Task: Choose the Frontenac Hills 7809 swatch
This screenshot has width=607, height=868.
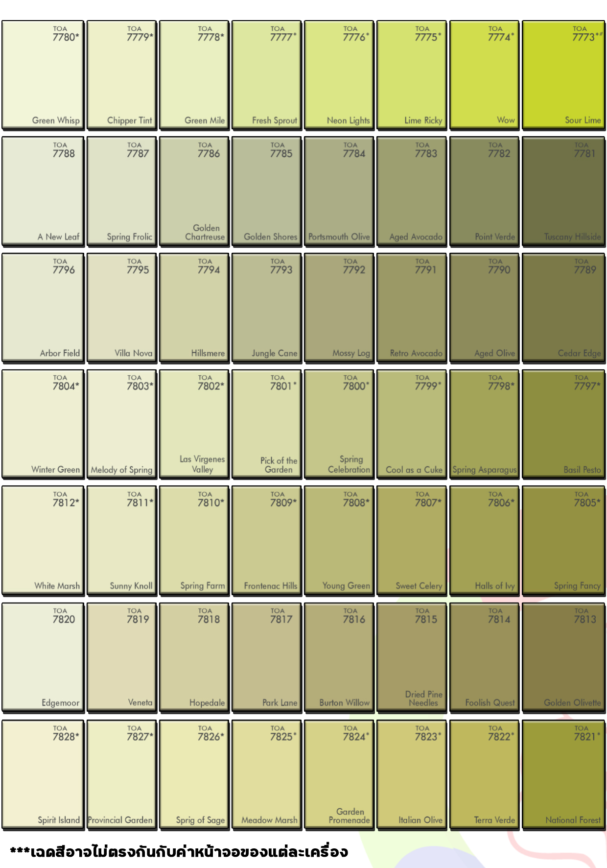Action: coord(266,540)
